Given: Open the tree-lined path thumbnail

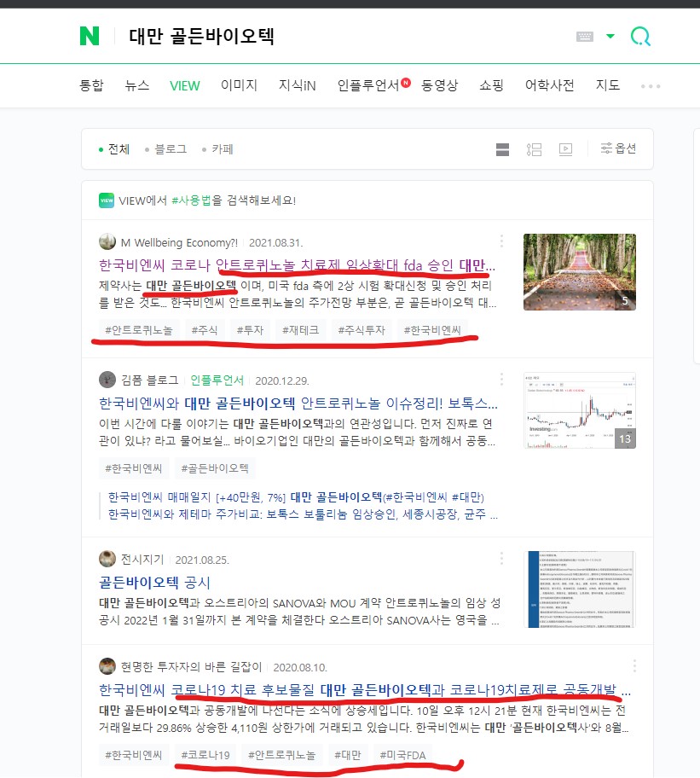Looking at the screenshot, I should (x=580, y=272).
